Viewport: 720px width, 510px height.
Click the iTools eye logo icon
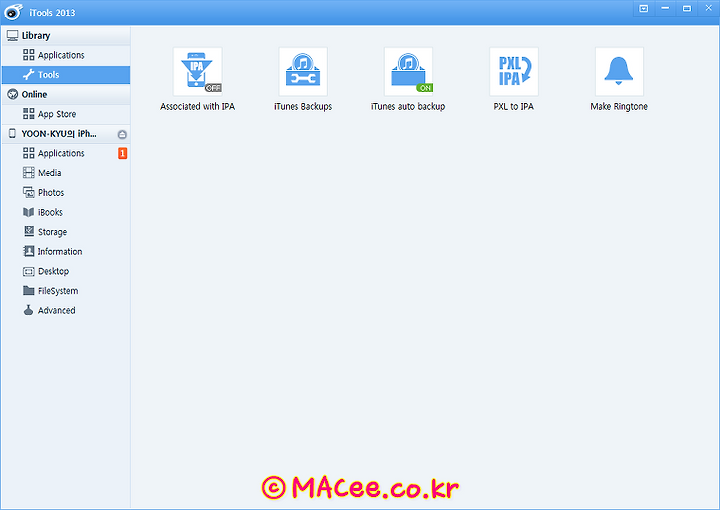13,12
